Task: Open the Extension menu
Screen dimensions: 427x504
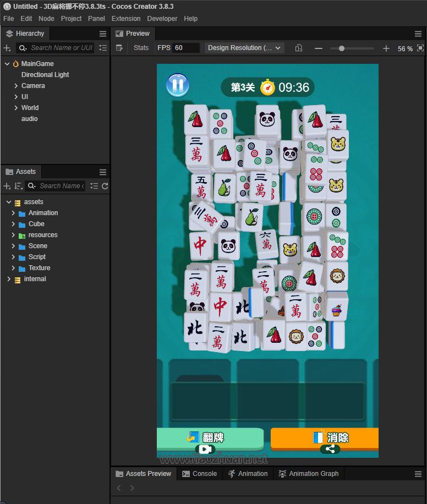Action: click(126, 19)
